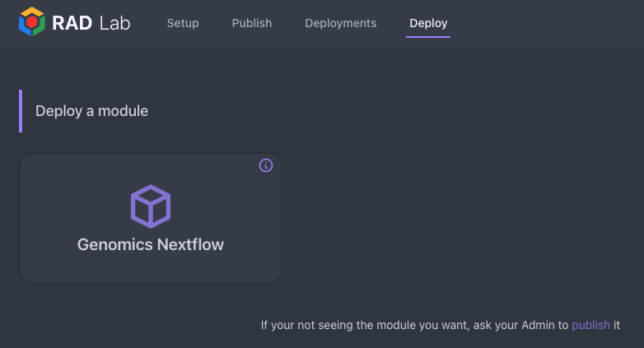The height and width of the screenshot is (348, 644).
Task: Switch to the Publish tab
Action: click(252, 23)
